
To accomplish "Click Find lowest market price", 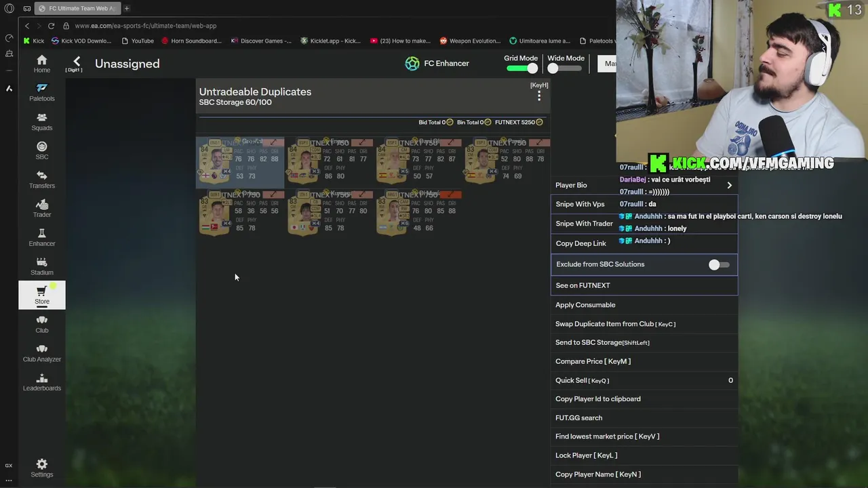I will click(644, 436).
